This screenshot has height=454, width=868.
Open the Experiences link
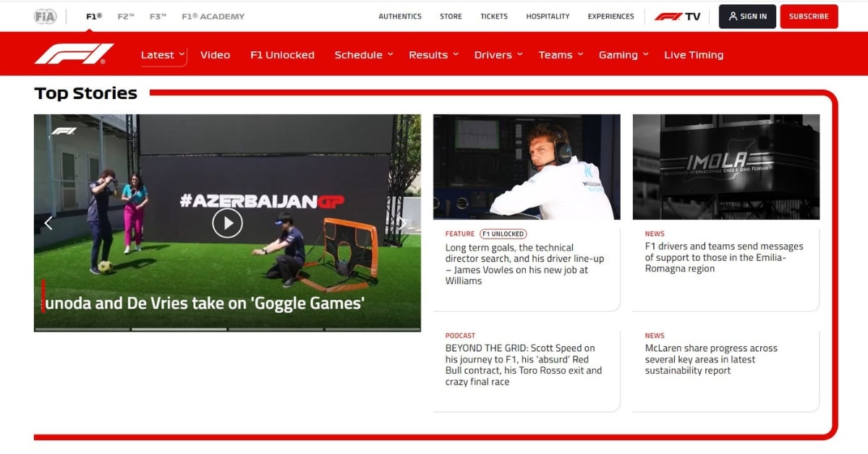[610, 17]
